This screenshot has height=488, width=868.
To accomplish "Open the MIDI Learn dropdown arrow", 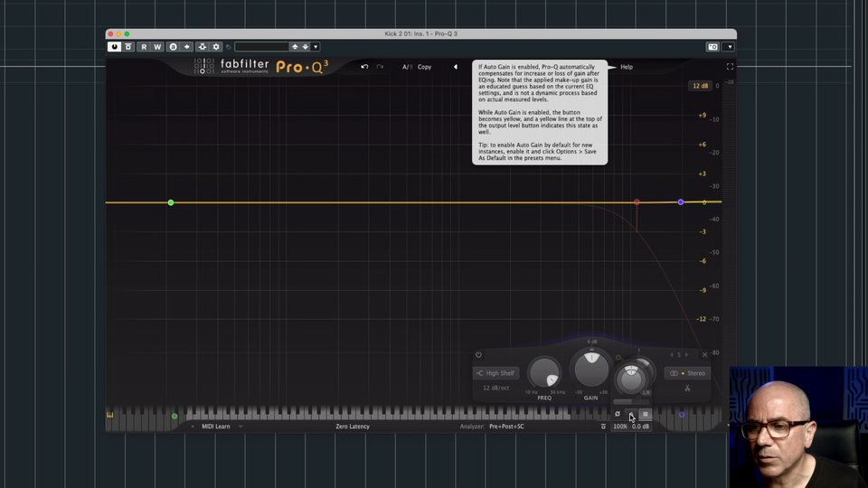I will tap(241, 427).
